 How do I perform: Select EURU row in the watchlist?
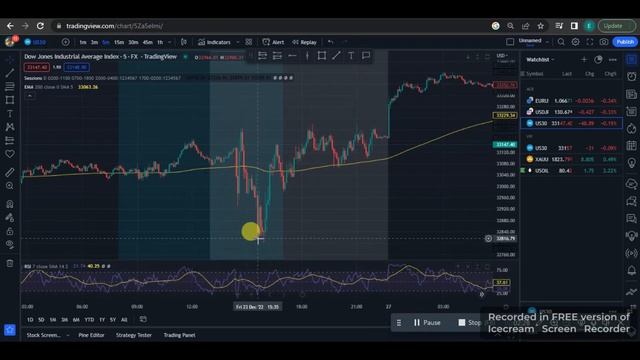coord(571,100)
